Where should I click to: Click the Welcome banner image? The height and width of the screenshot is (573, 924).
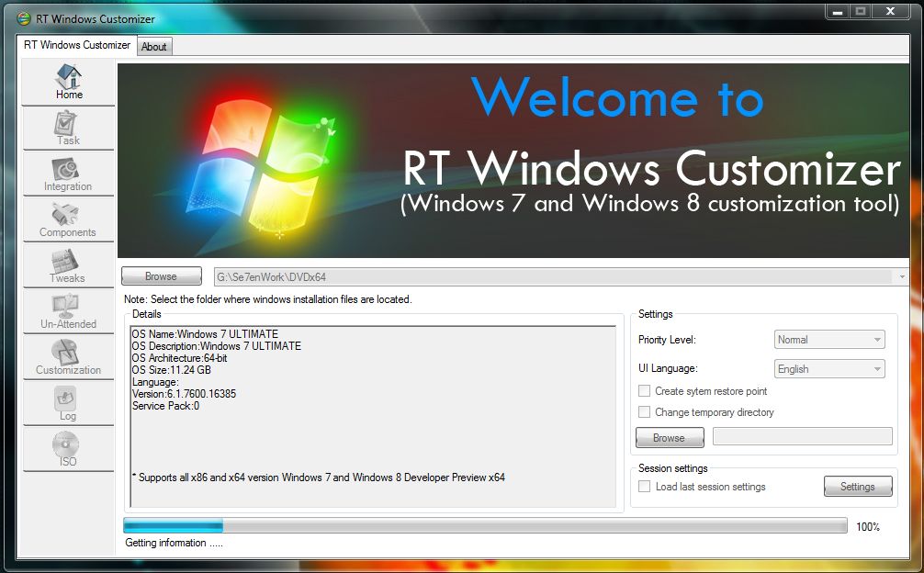point(513,160)
